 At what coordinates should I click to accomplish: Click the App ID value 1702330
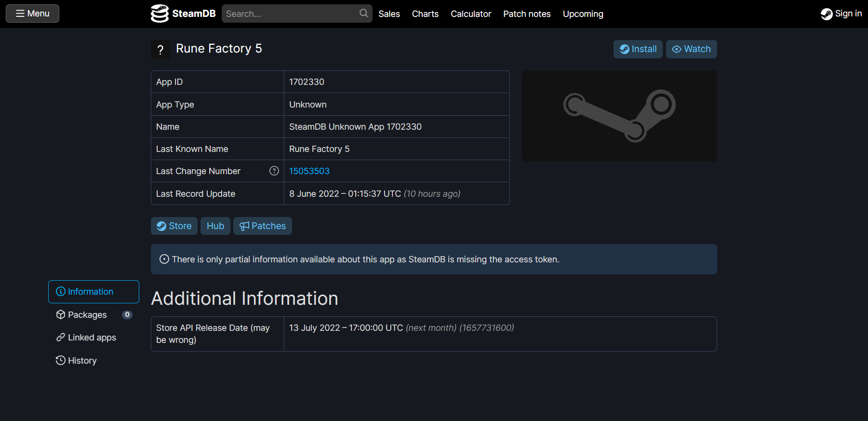(x=307, y=82)
